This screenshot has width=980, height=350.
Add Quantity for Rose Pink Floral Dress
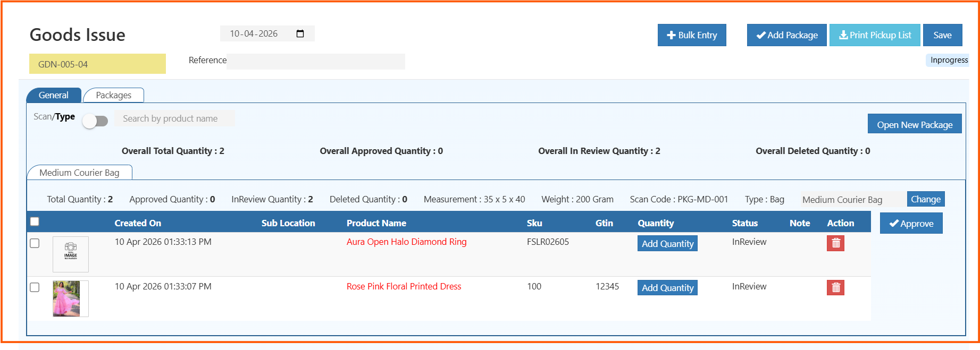[667, 288]
